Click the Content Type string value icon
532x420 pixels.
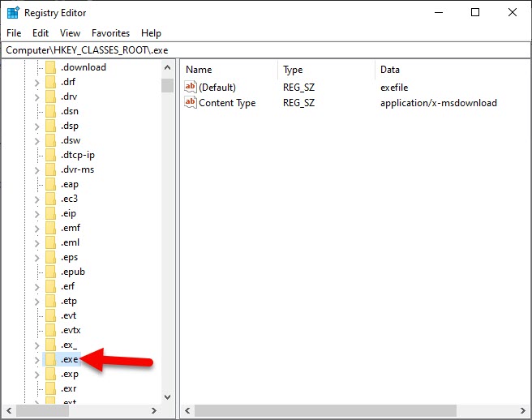(191, 103)
